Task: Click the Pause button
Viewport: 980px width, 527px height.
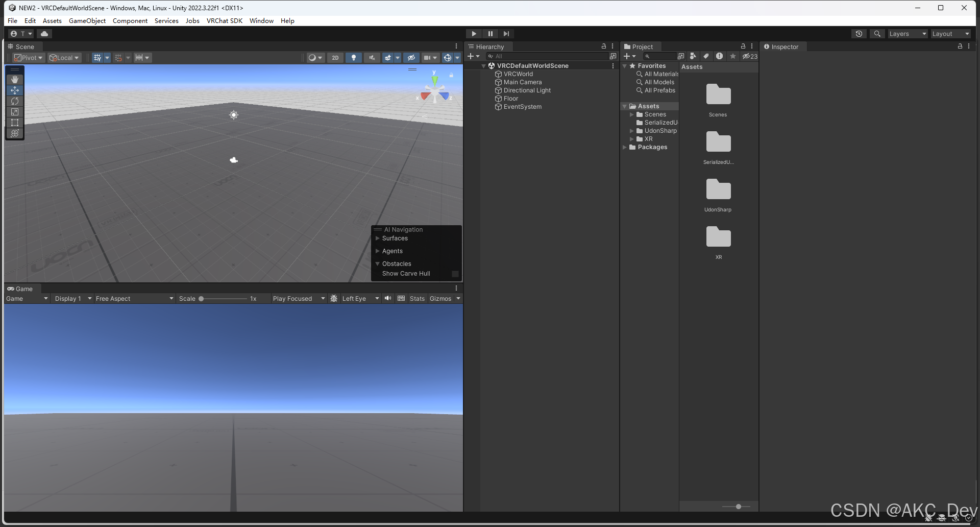Action: pyautogui.click(x=491, y=34)
